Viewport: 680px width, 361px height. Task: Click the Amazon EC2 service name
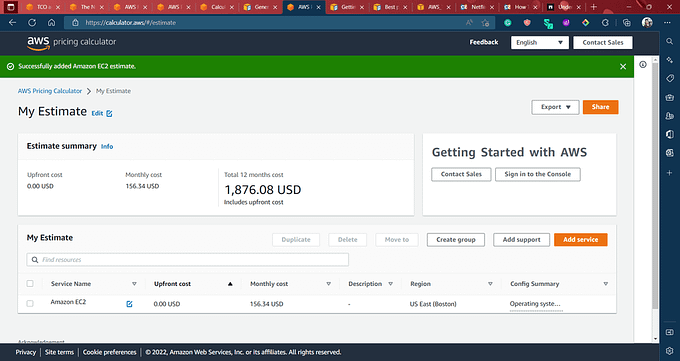(68, 302)
